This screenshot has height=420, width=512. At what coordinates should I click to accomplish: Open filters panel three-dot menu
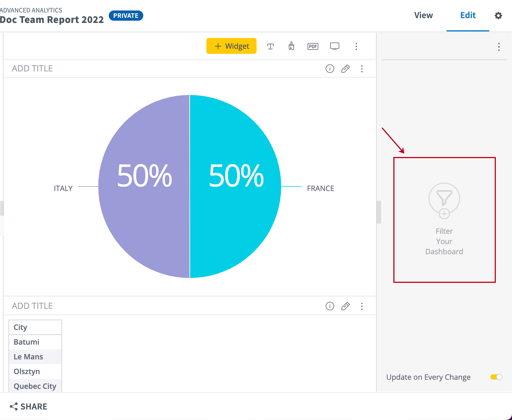499,47
